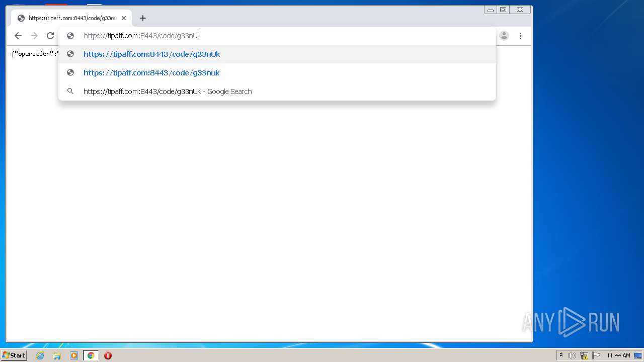This screenshot has width=644, height=362.
Task: Click the forward navigation arrow
Action: click(x=34, y=36)
